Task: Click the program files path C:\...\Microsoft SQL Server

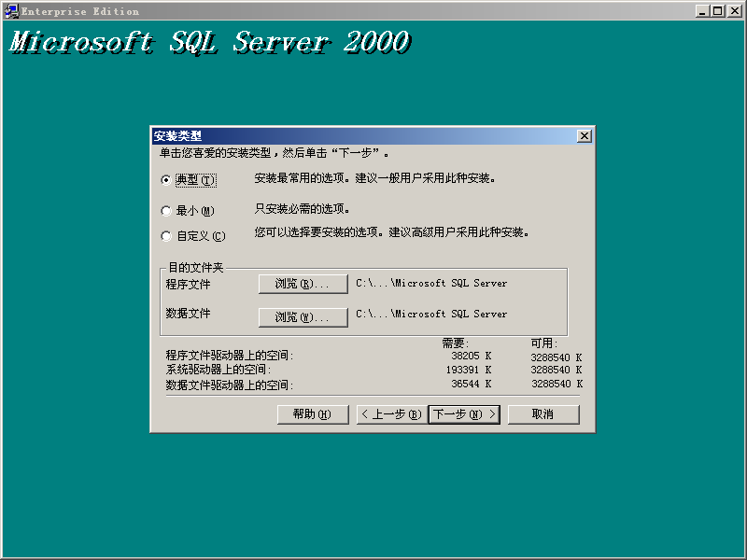Action: (431, 284)
